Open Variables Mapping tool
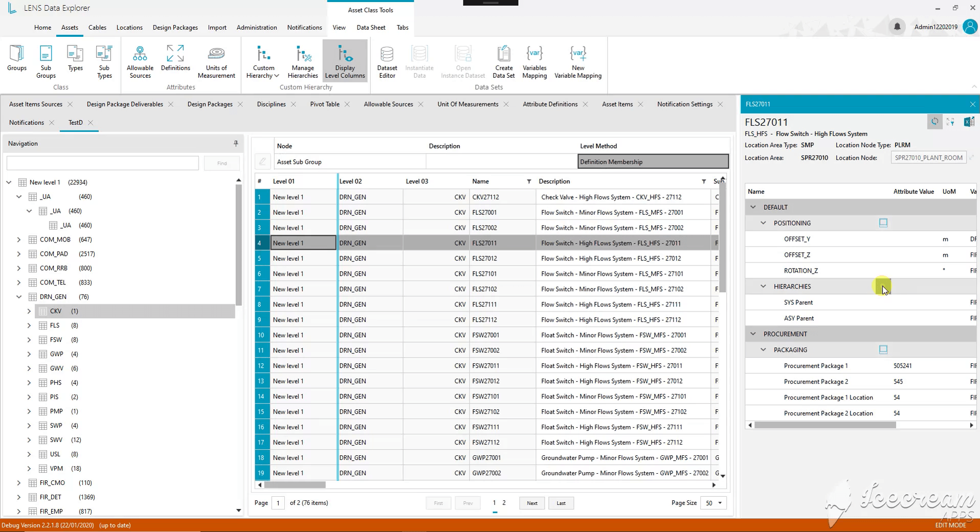This screenshot has width=980, height=532. tap(534, 61)
